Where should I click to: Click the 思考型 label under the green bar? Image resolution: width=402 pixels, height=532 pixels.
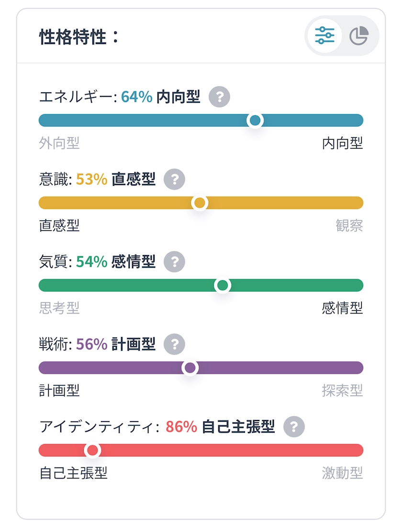[59, 308]
